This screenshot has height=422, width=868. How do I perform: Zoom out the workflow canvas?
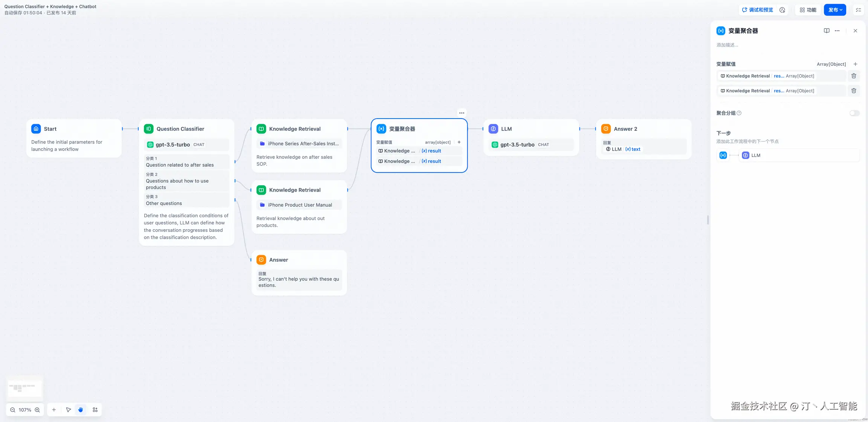13,410
